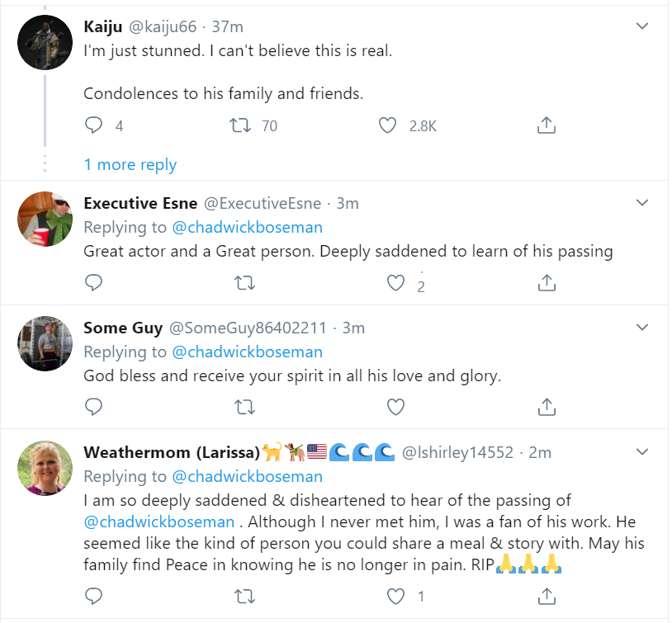Share Executive Esne's tweet
The width and height of the screenshot is (672, 623).
[546, 283]
